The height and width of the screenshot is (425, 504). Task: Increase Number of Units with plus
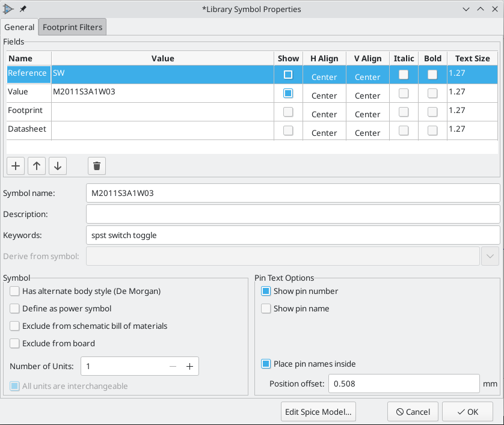pyautogui.click(x=189, y=367)
